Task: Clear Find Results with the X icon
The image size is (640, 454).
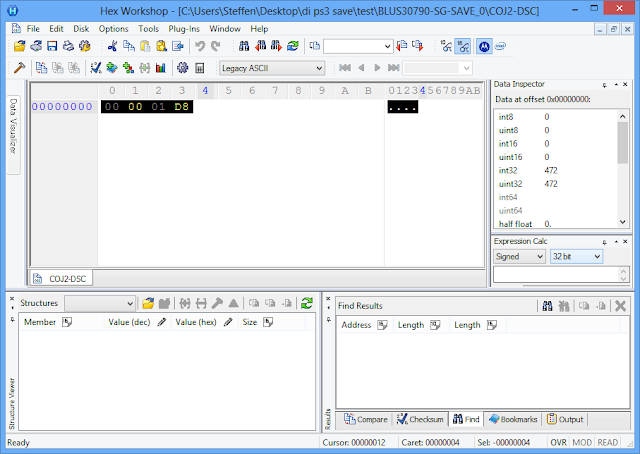Action: (620, 305)
